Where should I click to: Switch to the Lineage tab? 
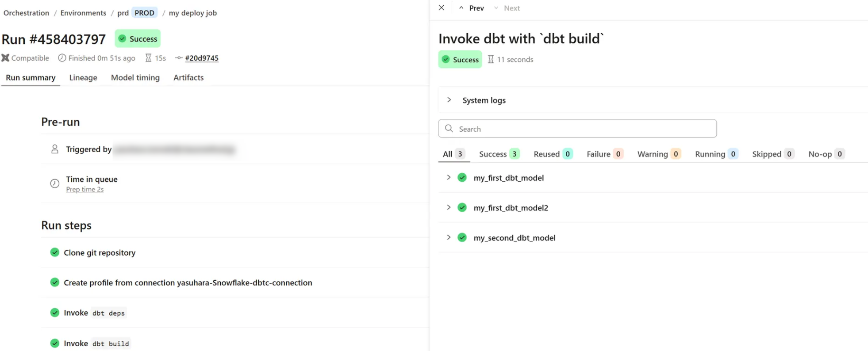[83, 78]
